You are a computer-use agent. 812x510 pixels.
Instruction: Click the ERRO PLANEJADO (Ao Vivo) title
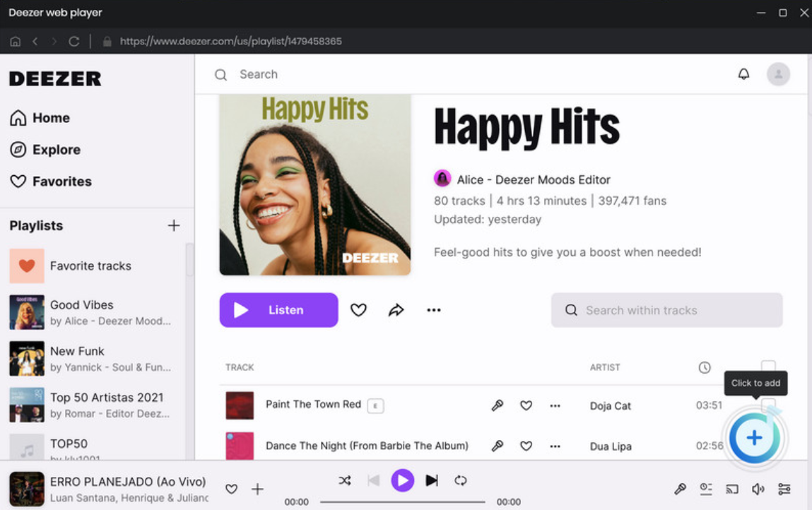tap(128, 482)
